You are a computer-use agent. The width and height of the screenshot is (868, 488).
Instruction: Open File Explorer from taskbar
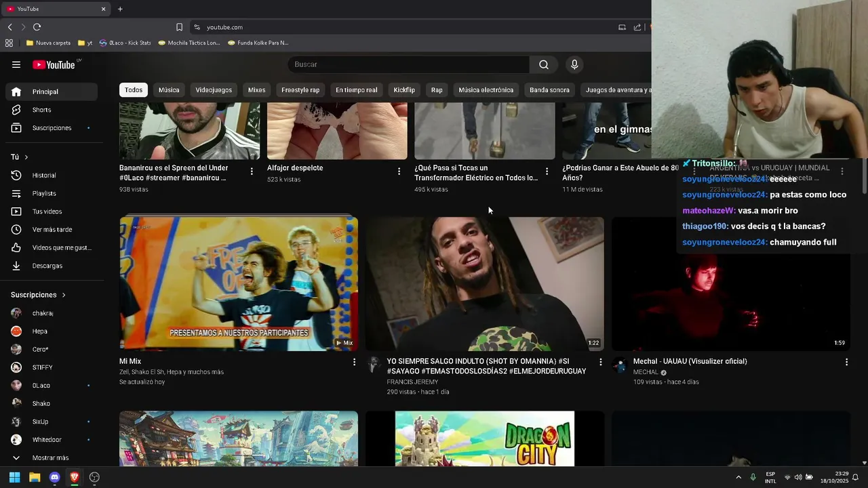coord(35,477)
